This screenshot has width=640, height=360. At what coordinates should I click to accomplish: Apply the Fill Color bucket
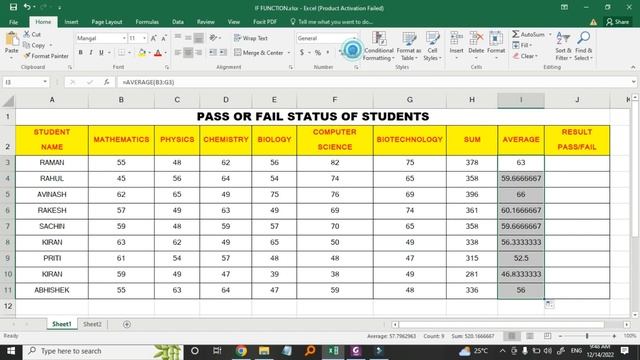pos(142,53)
